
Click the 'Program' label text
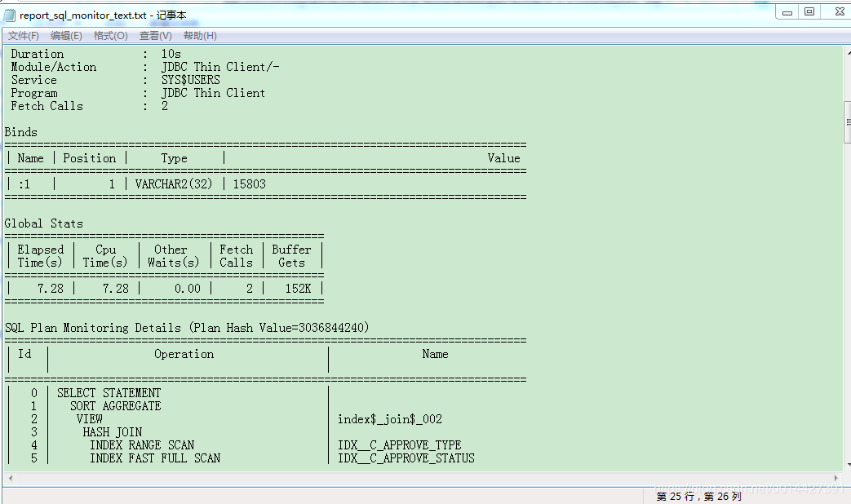click(34, 93)
